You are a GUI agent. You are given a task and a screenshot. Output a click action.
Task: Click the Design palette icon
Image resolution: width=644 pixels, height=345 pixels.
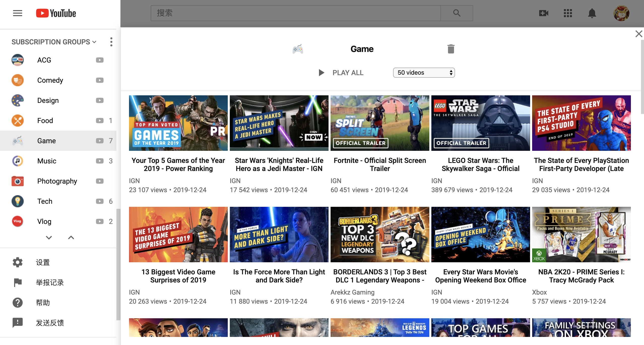(x=18, y=100)
